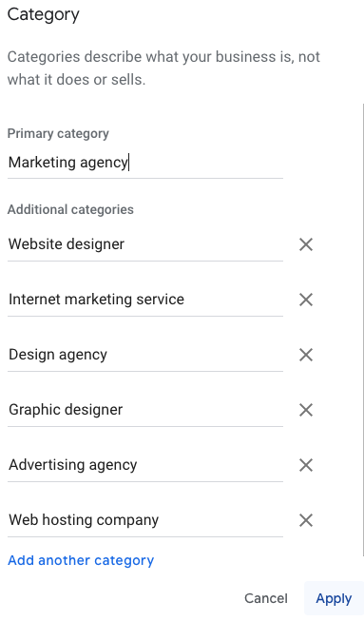This screenshot has height=621, width=364.
Task: Remove the Web hosting company category
Action: [306, 520]
